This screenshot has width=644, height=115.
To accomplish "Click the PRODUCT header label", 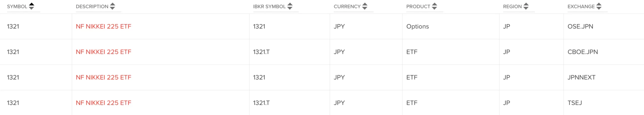I will [x=418, y=7].
